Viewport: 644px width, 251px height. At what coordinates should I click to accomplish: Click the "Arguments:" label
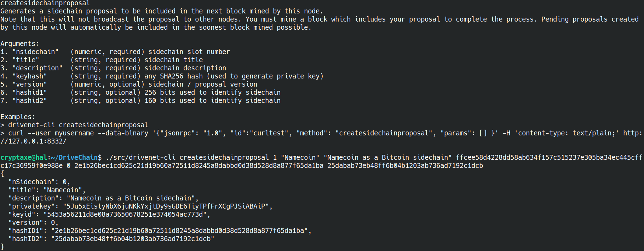(x=20, y=43)
